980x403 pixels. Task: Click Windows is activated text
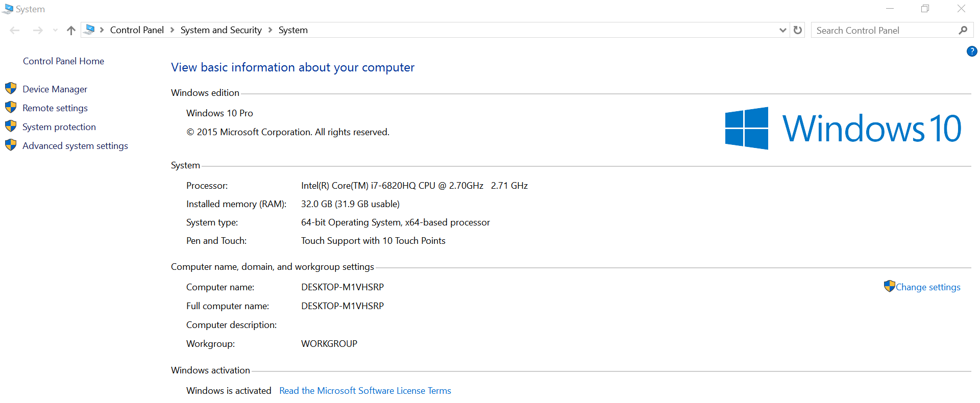229,391
